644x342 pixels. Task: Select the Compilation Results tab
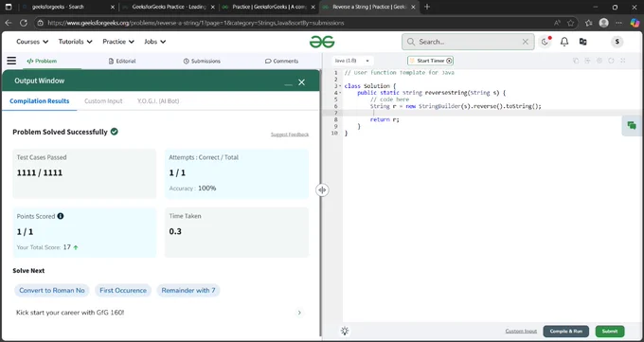(40, 101)
